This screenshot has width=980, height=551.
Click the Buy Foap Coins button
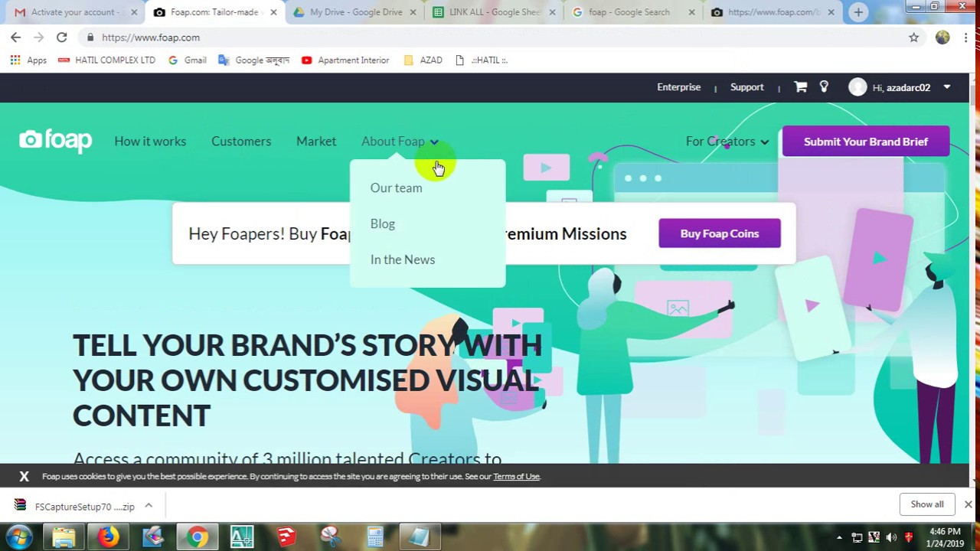click(x=720, y=233)
